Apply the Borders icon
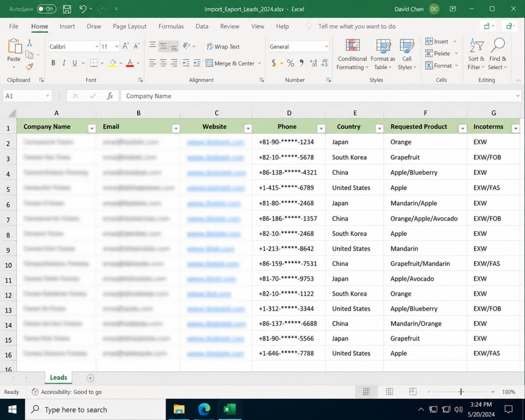The width and height of the screenshot is (525, 420). click(94, 63)
